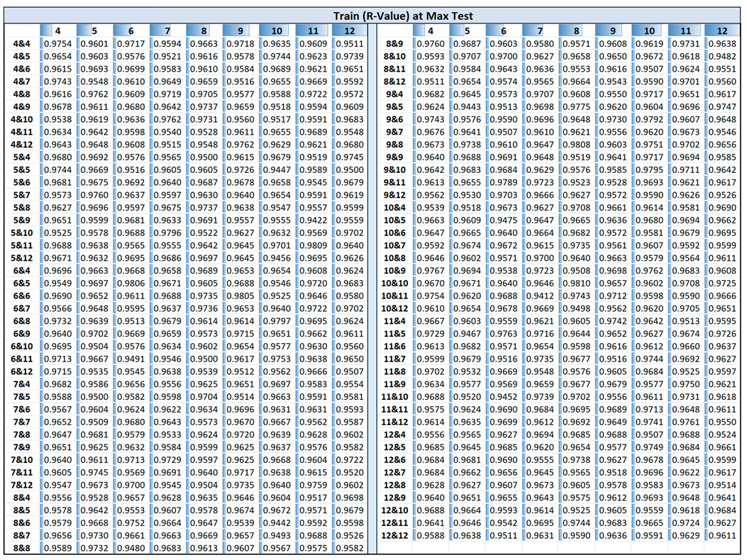Click value 0.9796 in row 5&10

pyautogui.click(x=167, y=233)
